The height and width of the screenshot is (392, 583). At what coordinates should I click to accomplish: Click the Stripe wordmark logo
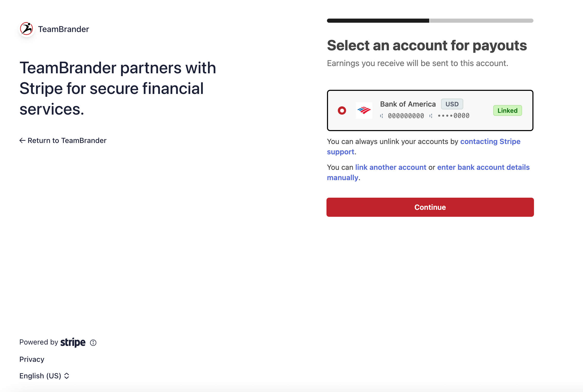(x=73, y=342)
